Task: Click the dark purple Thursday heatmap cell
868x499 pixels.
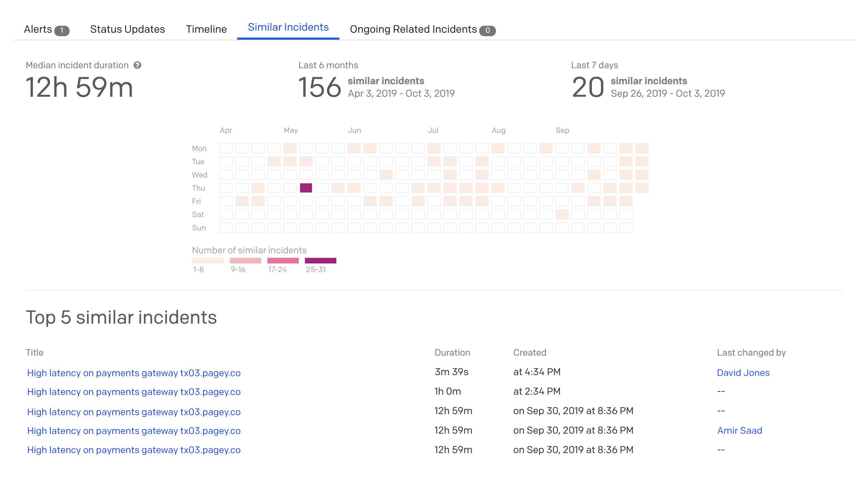Action: tap(306, 188)
